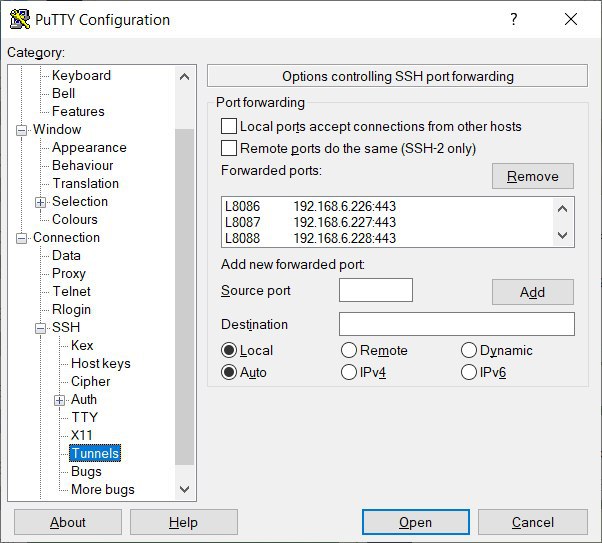Select the Remote forwarding type
This screenshot has height=543, width=602.
(x=349, y=350)
